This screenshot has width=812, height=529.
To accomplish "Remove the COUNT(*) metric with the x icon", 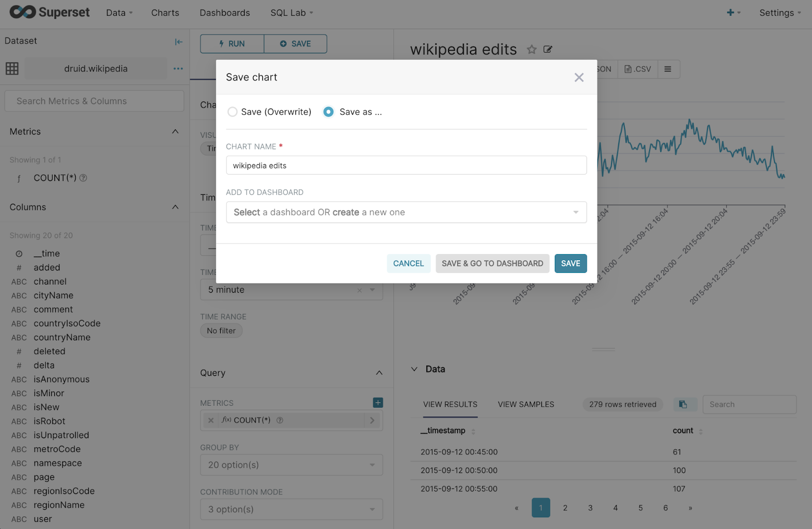I will pyautogui.click(x=211, y=420).
